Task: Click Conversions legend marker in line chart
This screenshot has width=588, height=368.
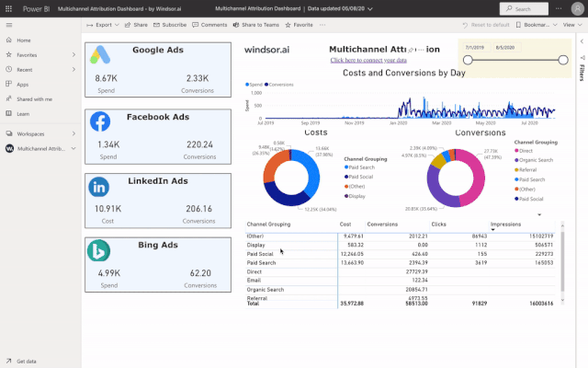Action: [266, 85]
